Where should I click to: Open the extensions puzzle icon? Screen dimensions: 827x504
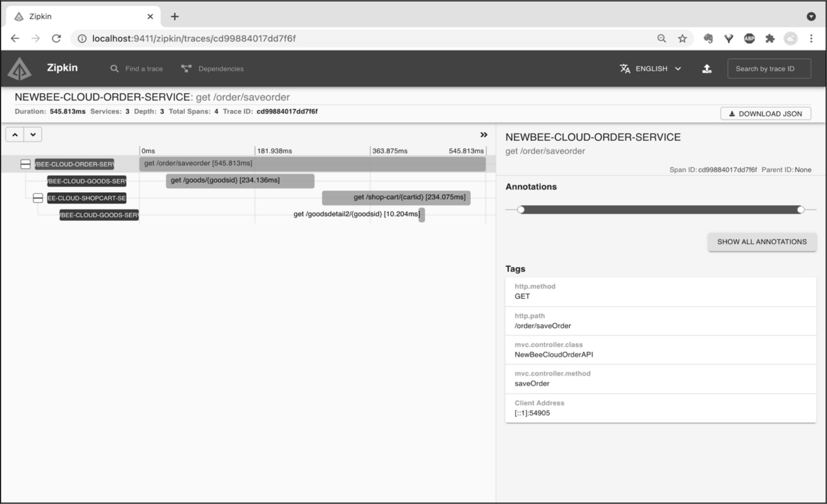point(770,39)
